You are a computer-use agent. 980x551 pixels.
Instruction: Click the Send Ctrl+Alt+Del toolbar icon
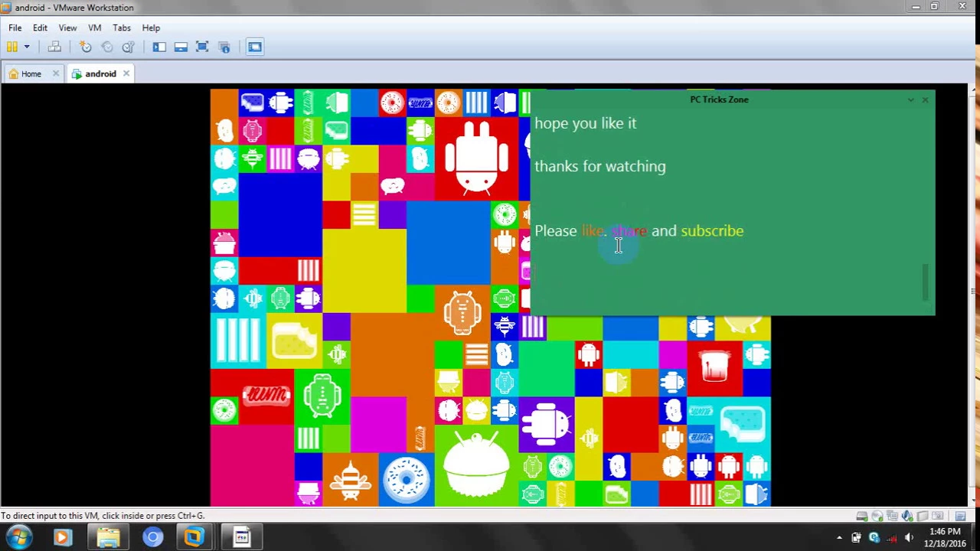click(x=54, y=47)
